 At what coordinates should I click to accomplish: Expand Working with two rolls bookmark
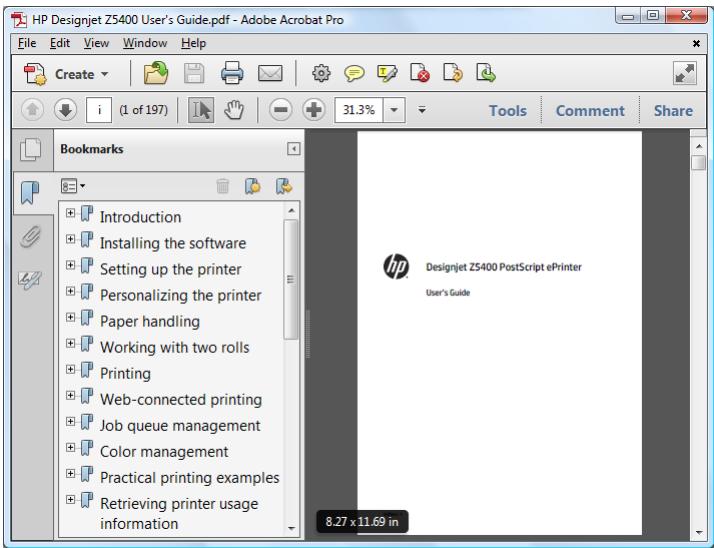(x=70, y=343)
